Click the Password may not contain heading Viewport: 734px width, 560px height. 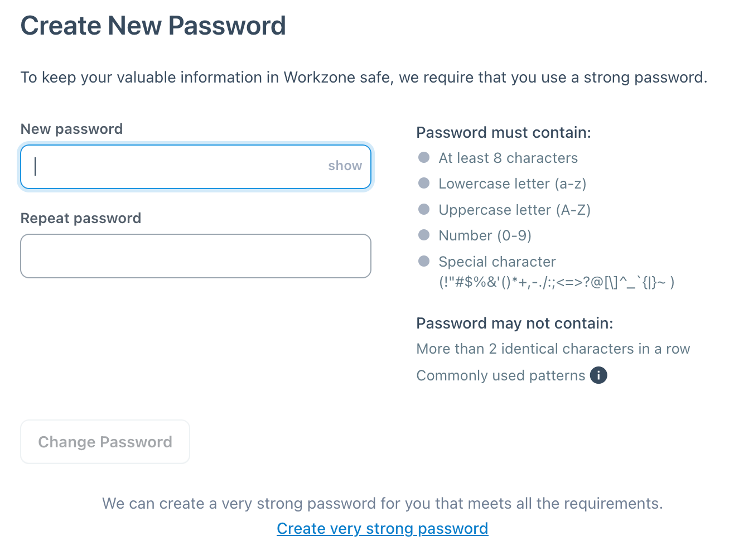(515, 324)
